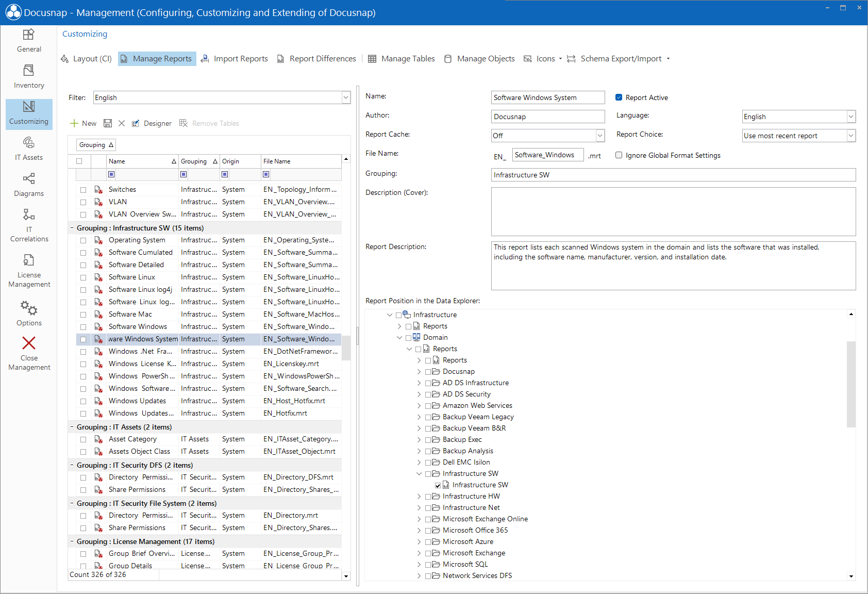Collapse the Infrastructure SW grouping
868x594 pixels.
coord(72,228)
